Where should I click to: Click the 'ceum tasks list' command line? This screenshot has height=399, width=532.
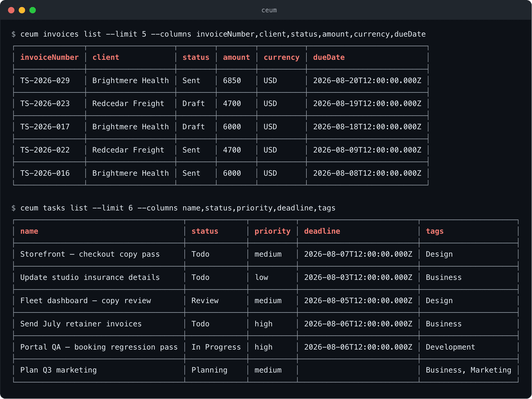coord(173,208)
